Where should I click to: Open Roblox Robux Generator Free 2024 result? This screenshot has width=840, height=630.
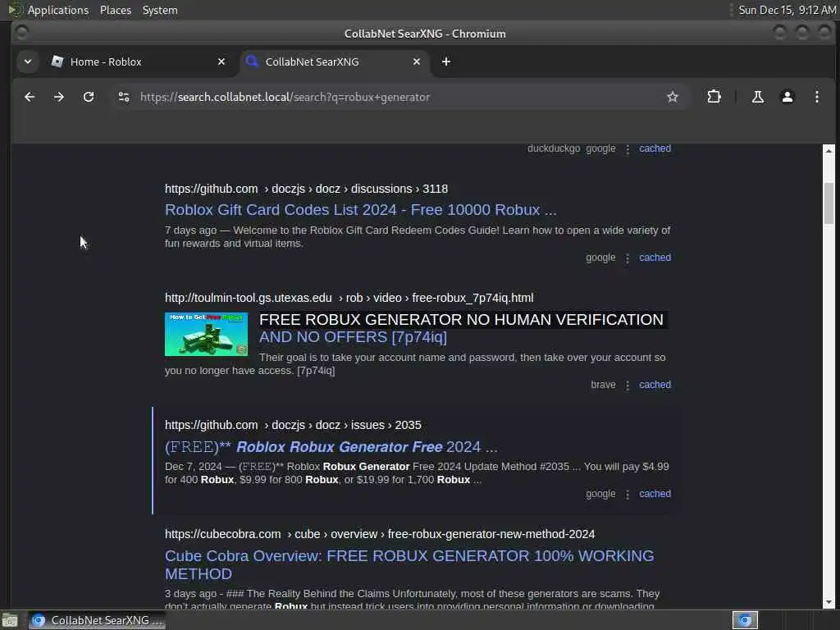pos(331,447)
